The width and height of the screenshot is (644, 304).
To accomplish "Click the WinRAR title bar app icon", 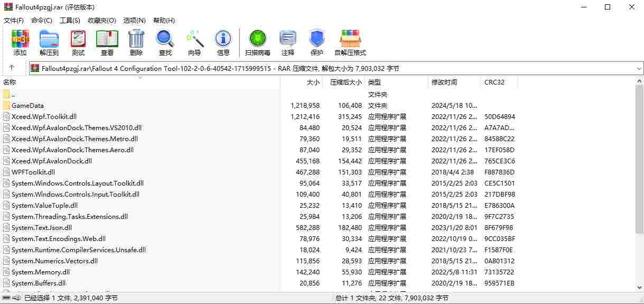I will coord(8,7).
